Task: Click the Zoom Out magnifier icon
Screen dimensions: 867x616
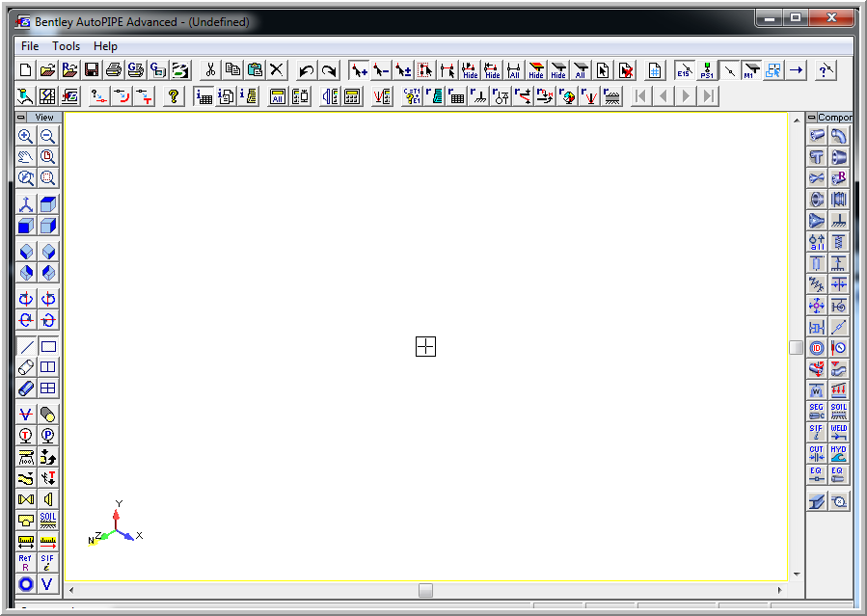Action: [x=48, y=136]
